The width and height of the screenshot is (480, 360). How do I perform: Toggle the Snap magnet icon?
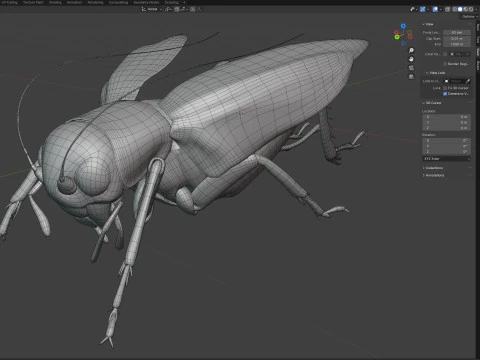[177, 9]
